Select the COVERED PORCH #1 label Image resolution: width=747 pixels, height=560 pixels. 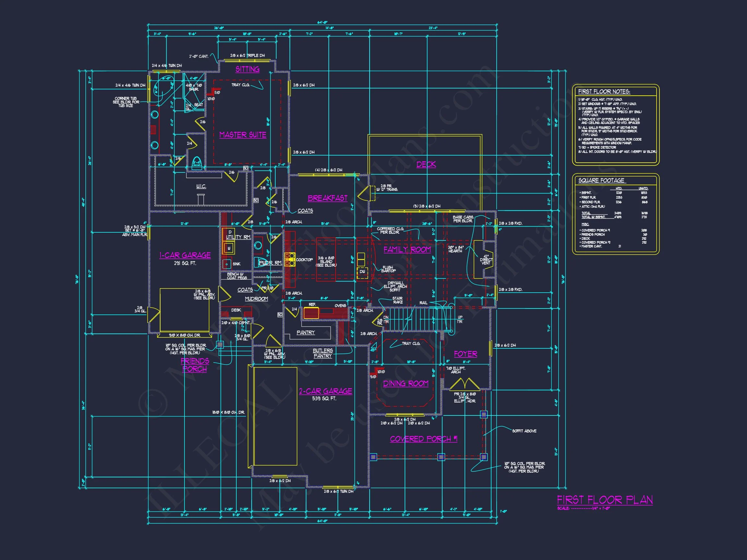(x=423, y=439)
